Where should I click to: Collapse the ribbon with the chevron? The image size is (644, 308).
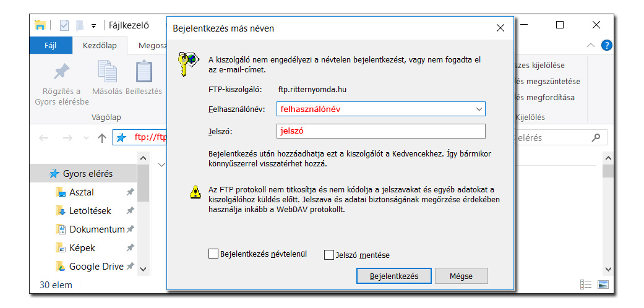(591, 45)
